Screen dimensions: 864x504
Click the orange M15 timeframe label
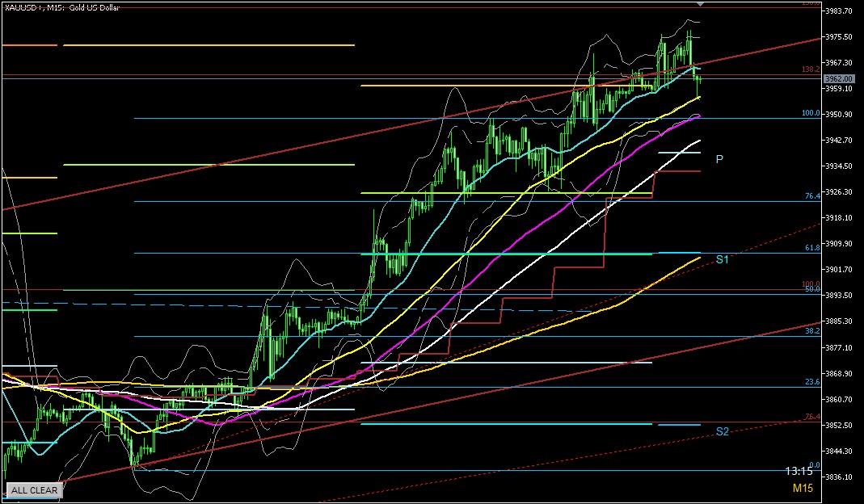point(802,488)
